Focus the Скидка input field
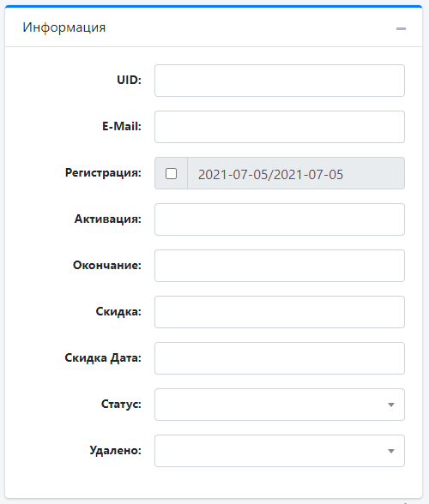Image resolution: width=429 pixels, height=504 pixels. click(x=280, y=312)
